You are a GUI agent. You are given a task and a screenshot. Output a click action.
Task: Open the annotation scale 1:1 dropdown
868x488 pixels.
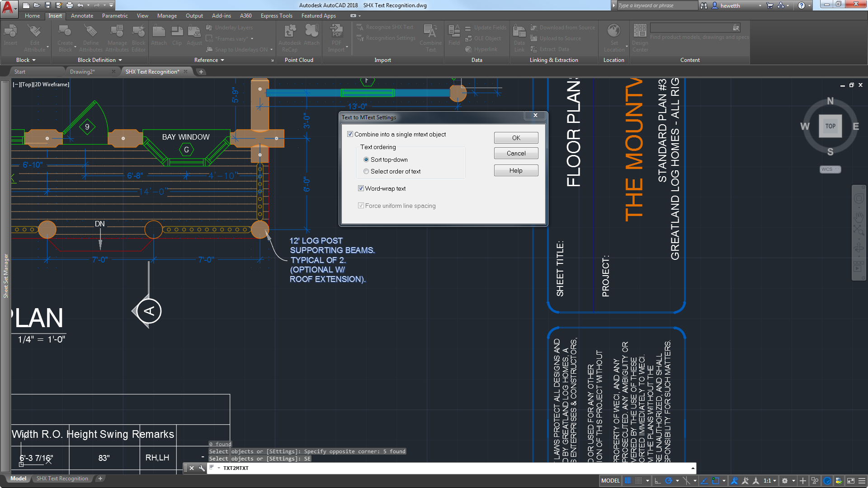click(x=770, y=481)
